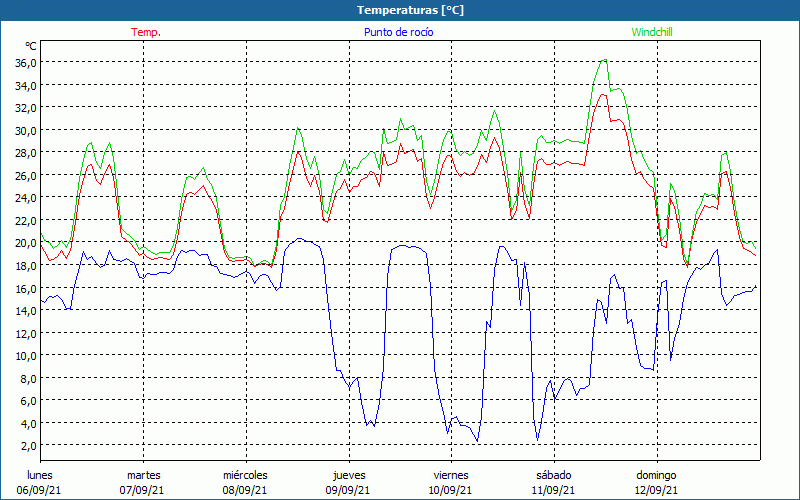Select the blue "Punto de rocío" legend label
The width and height of the screenshot is (800, 500).
coord(399,32)
